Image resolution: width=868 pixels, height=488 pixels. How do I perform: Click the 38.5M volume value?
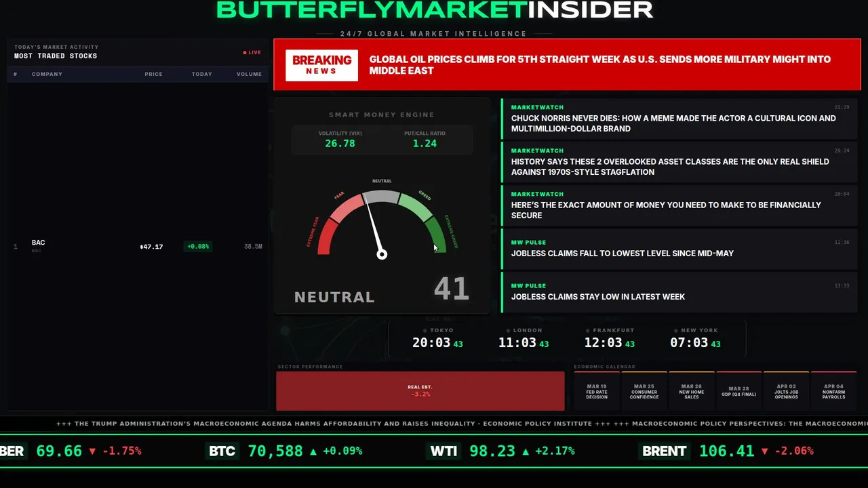click(253, 247)
